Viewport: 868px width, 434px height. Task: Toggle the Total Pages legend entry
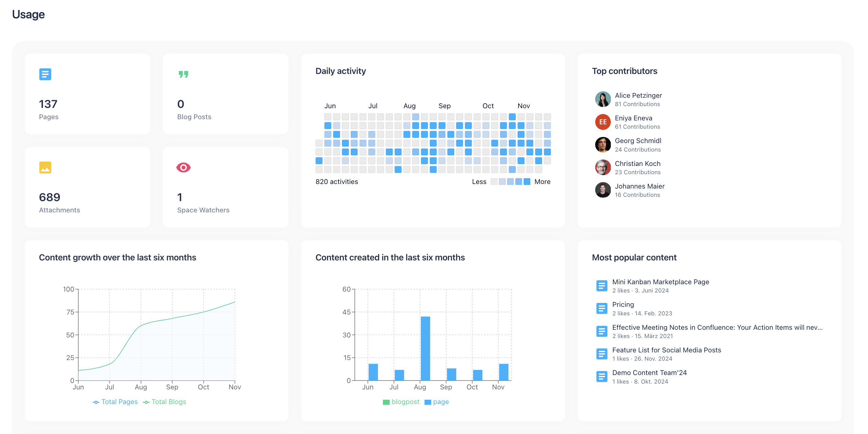click(x=115, y=402)
